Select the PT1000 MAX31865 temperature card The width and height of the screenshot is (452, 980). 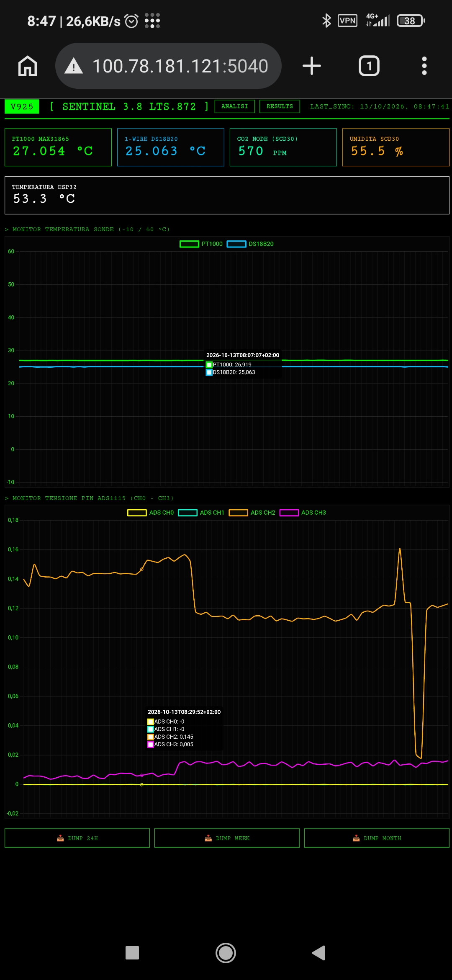[58, 147]
